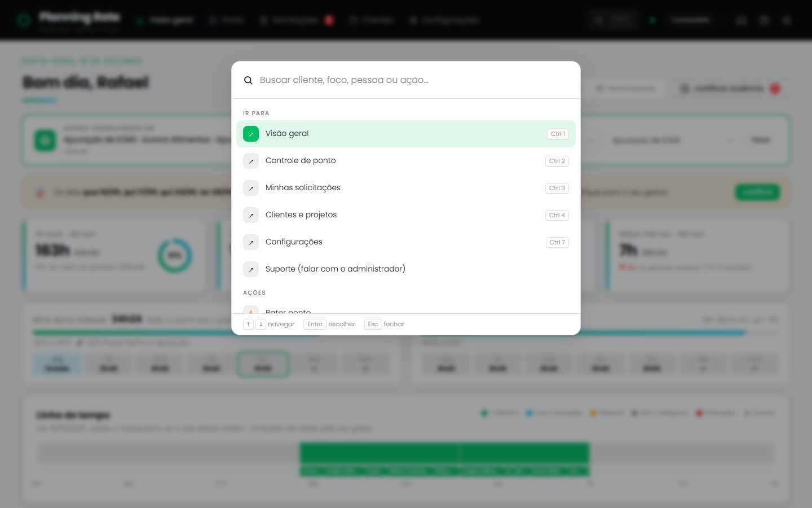Click the arrow icon beside Suporte

tap(251, 269)
